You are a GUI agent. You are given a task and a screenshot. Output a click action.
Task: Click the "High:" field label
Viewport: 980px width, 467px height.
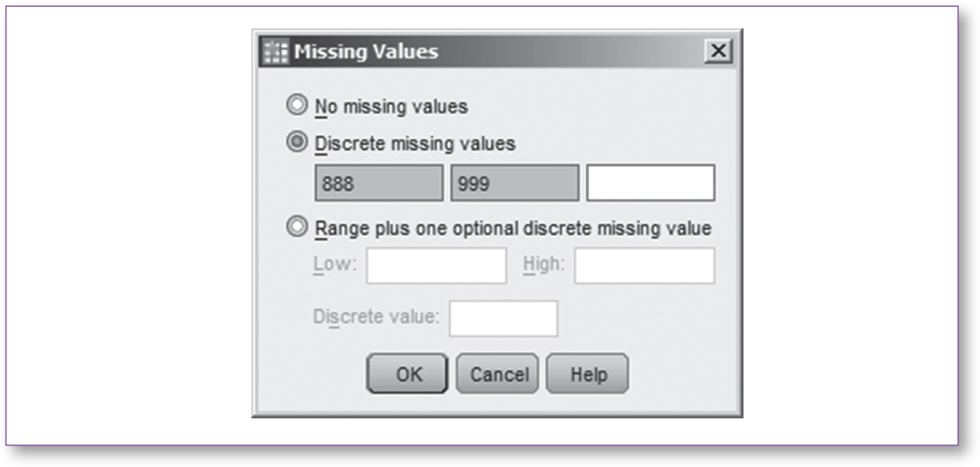pos(543,264)
